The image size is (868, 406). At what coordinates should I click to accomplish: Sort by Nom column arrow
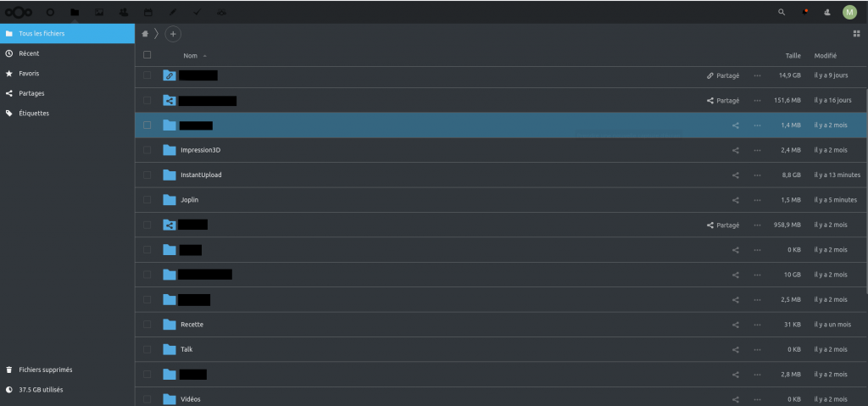[205, 56]
